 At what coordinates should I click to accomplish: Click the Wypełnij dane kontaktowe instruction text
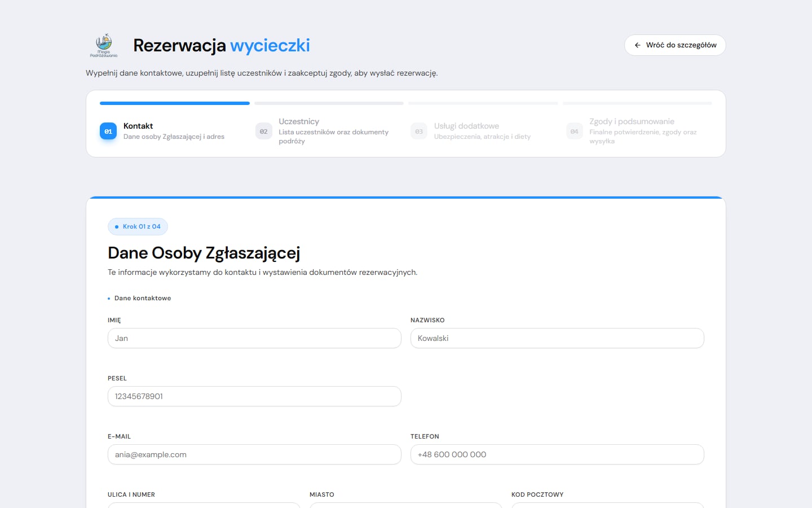coord(262,73)
